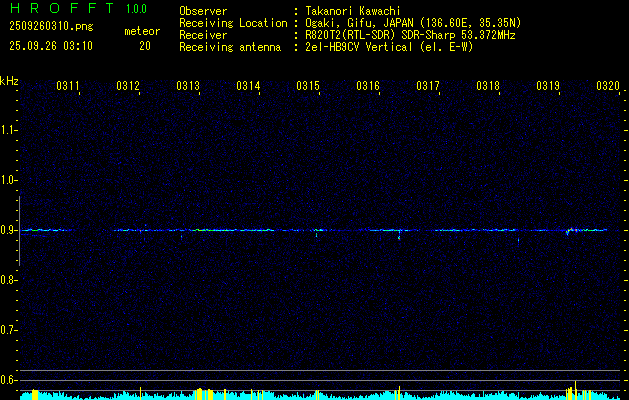This screenshot has width=629, height=400.
Task: Click the Observer label
Action: point(203,11)
